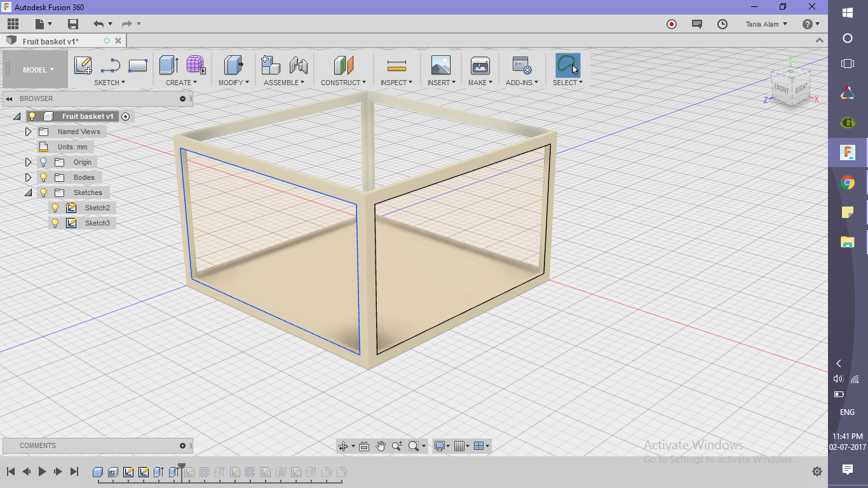Select the Offset Plane construct icon
The width and height of the screenshot is (868, 488).
343,65
